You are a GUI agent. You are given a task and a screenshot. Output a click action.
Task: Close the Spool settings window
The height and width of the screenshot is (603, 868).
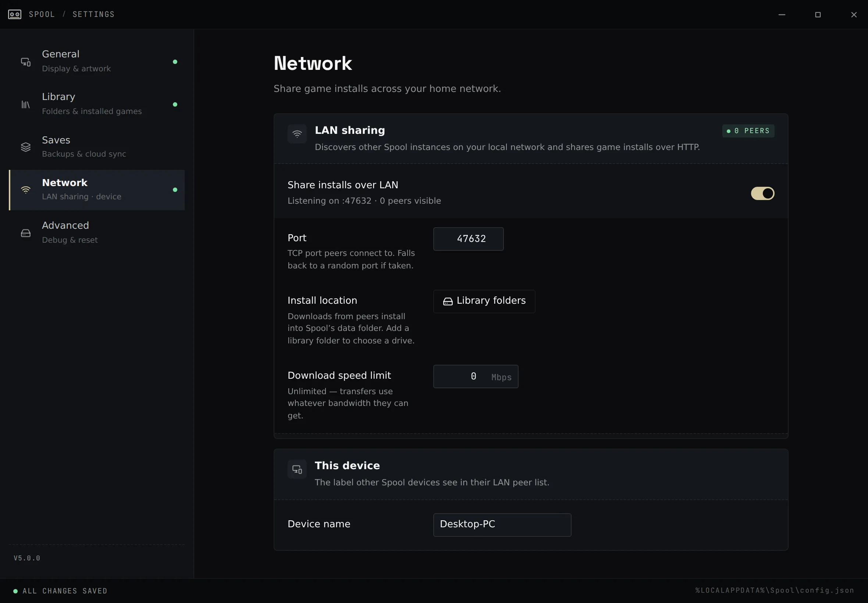854,14
